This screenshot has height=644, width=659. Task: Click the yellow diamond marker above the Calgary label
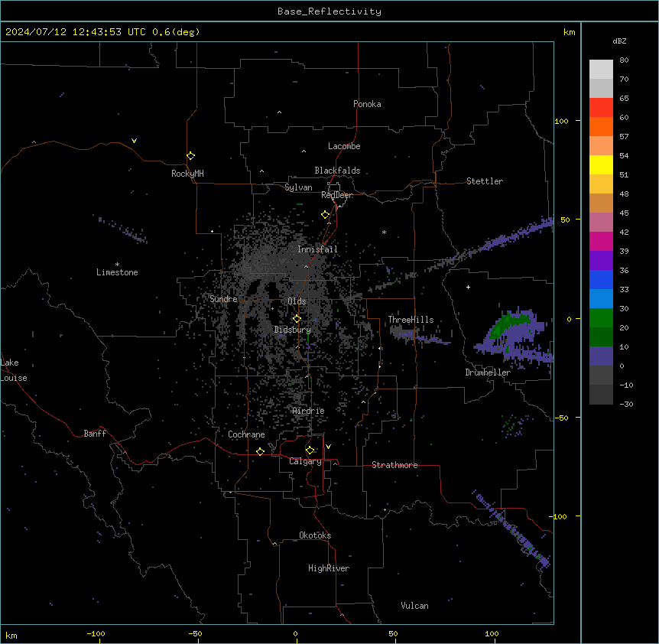(x=310, y=450)
